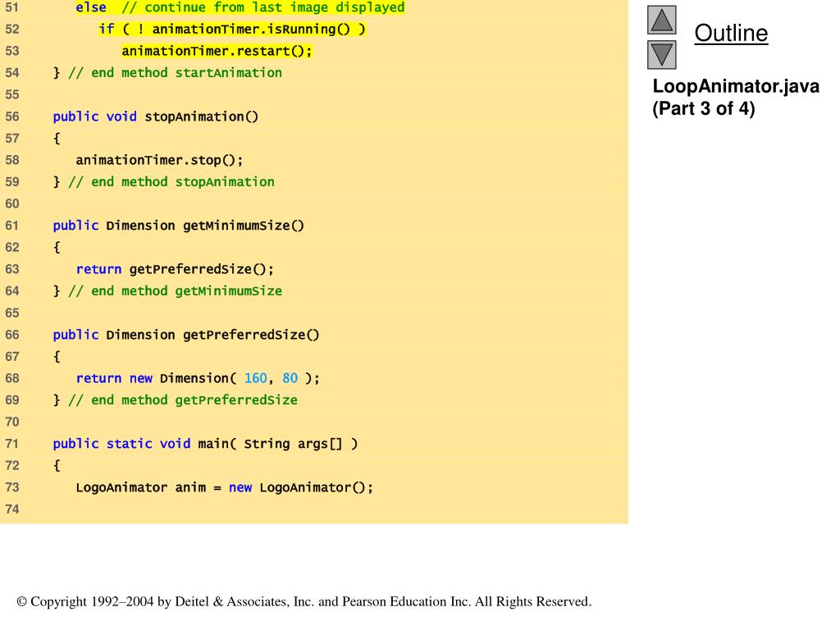Click the Deitel & Associates copyright notice
840x630 pixels.
(x=304, y=601)
